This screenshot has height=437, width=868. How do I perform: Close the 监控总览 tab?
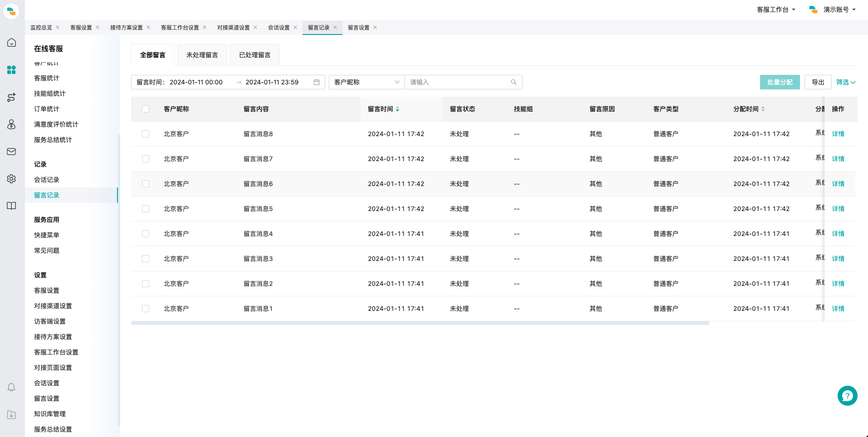pyautogui.click(x=58, y=27)
